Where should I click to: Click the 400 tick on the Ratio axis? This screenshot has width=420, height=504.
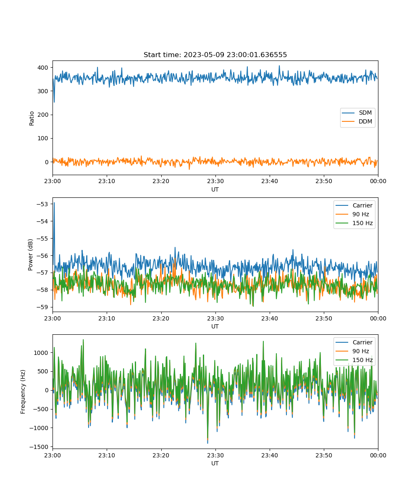tap(44, 68)
